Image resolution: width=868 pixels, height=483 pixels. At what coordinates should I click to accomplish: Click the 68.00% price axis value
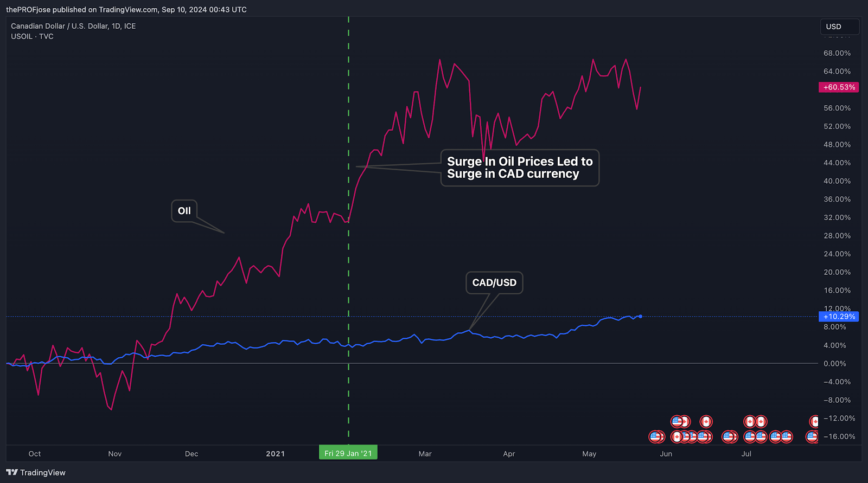coord(837,53)
